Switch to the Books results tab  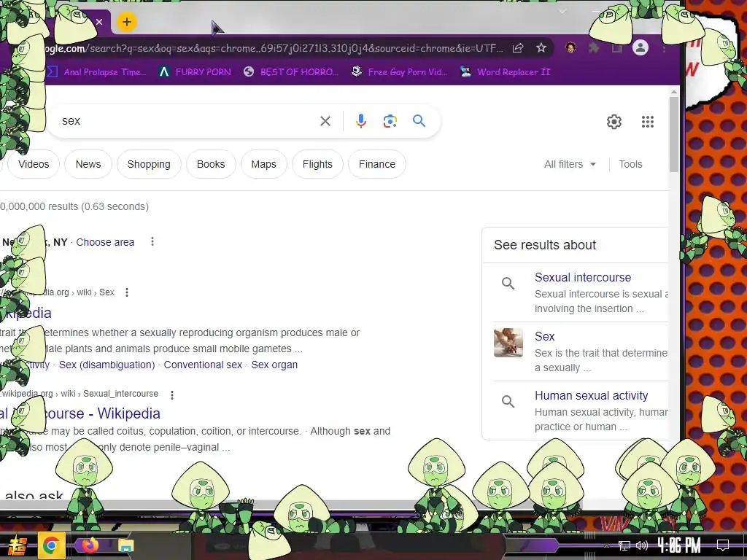211,164
